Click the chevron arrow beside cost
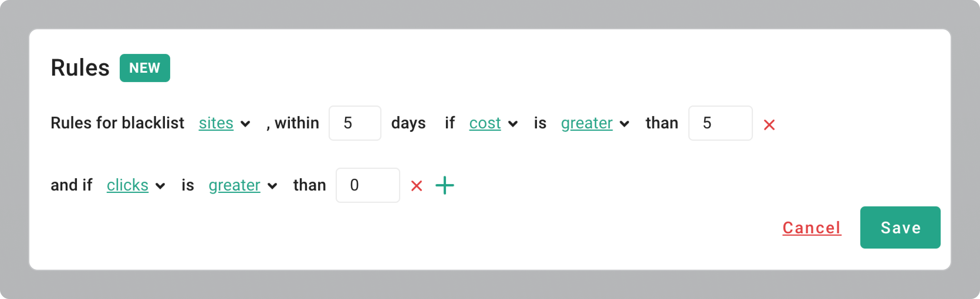The width and height of the screenshot is (980, 299). coord(513,124)
